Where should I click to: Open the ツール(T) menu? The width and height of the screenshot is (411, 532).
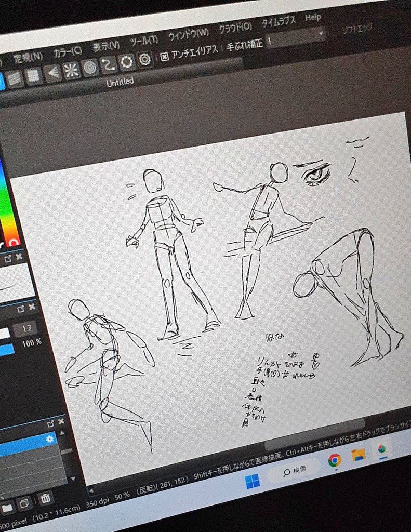144,41
